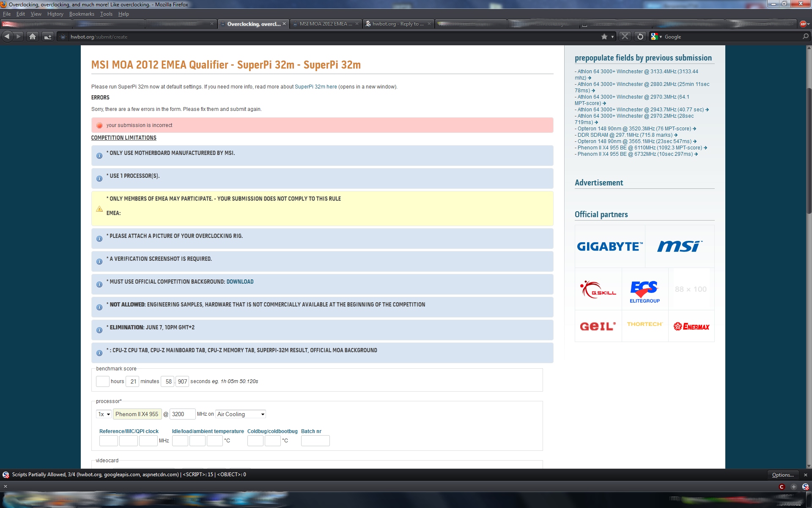Click the Options button in NoScript bar
This screenshot has width=812, height=508.
click(x=783, y=475)
